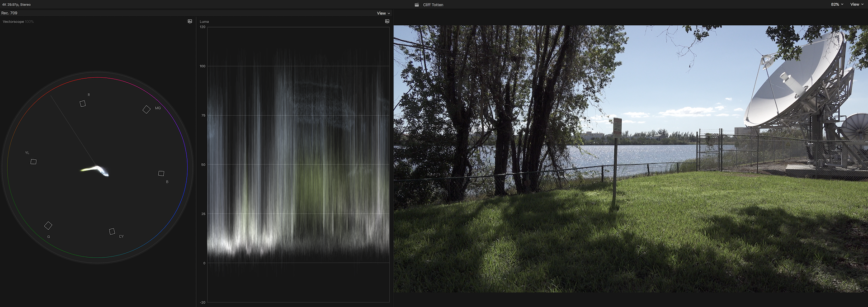Click the blue B target box
Viewport: 868px width, 307px height.
pyautogui.click(x=161, y=174)
